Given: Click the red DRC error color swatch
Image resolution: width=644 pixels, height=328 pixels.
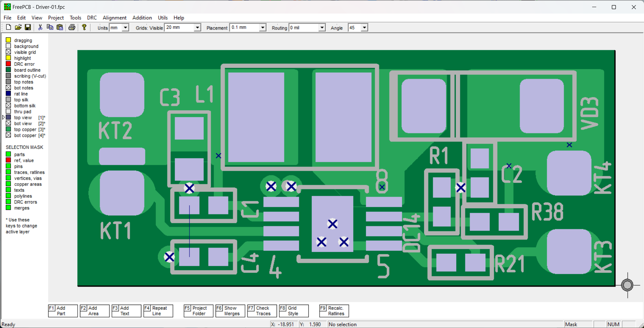Looking at the screenshot, I should pyautogui.click(x=8, y=64).
